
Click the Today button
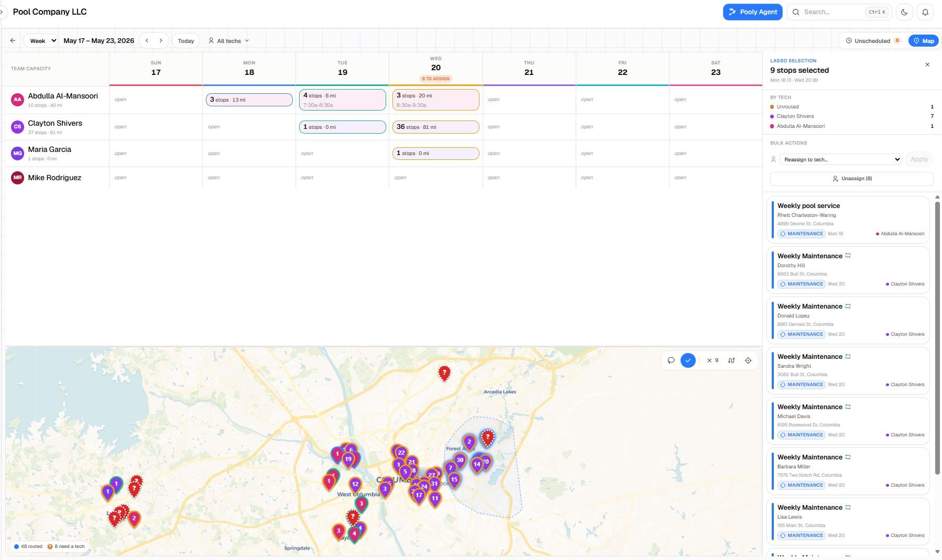point(186,40)
